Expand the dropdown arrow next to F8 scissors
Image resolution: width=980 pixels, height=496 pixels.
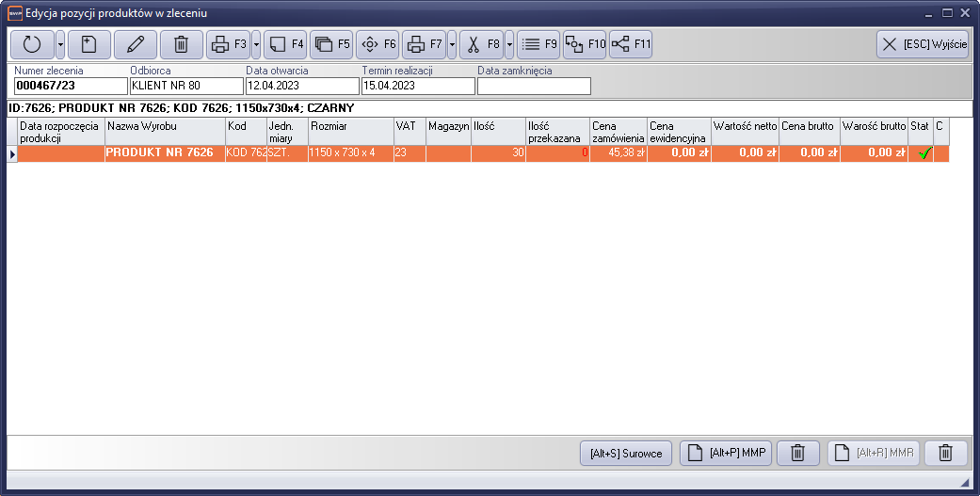coord(509,44)
